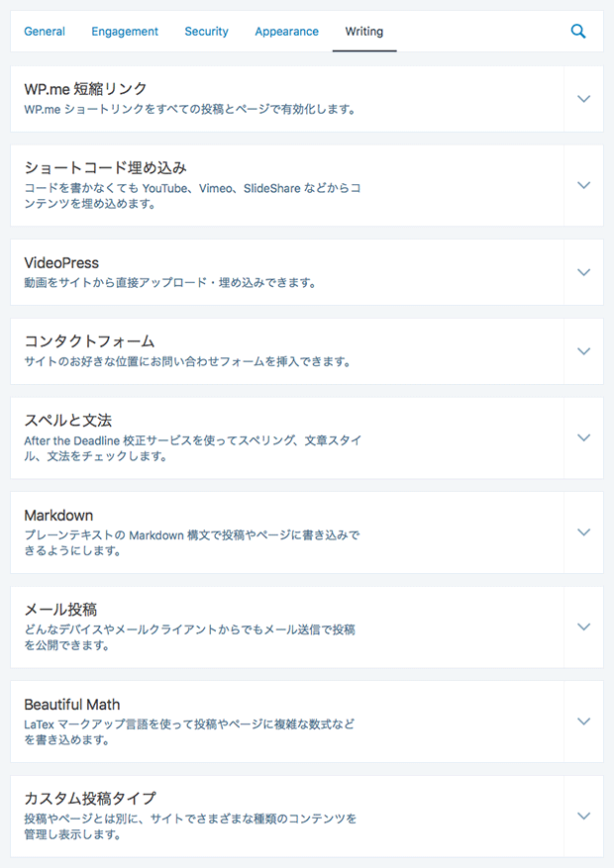Switch to the Engagement tab
The width and height of the screenshot is (614, 868).
tap(125, 32)
